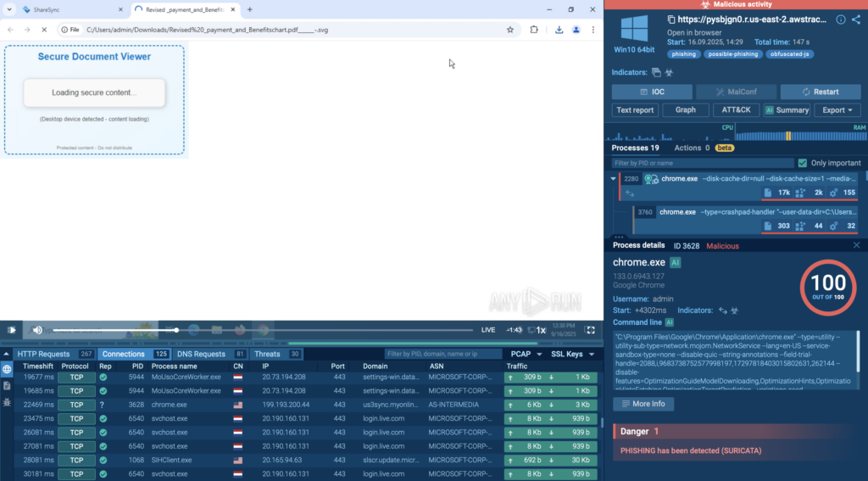Image resolution: width=868 pixels, height=481 pixels.
Task: Switch to the ShareSync browser tab
Action: tap(73, 9)
